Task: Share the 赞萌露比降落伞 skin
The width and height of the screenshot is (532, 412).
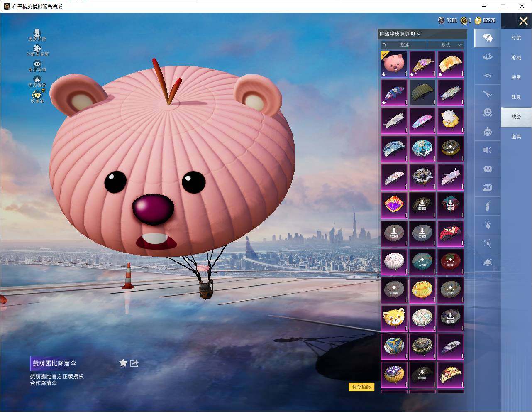Action: click(134, 363)
